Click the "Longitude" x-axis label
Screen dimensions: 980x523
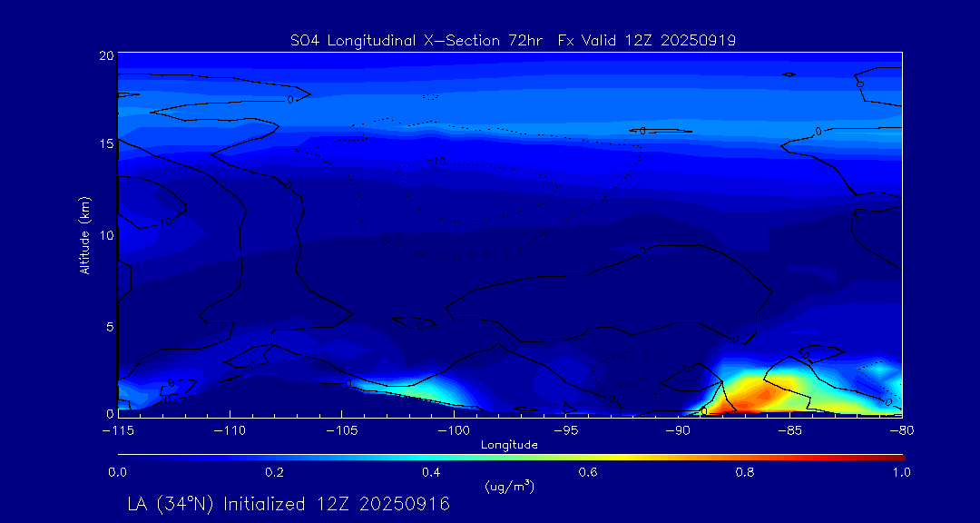(509, 445)
